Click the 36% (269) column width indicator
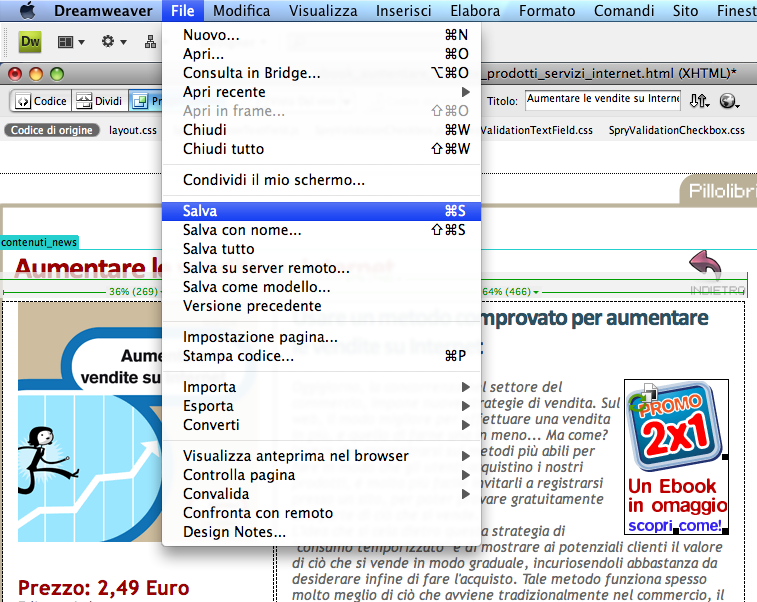 [x=134, y=292]
